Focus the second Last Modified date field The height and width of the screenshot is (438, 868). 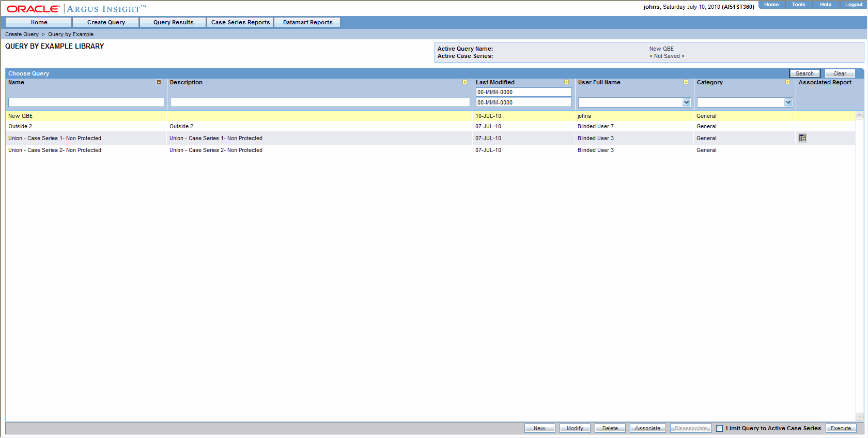pyautogui.click(x=523, y=102)
